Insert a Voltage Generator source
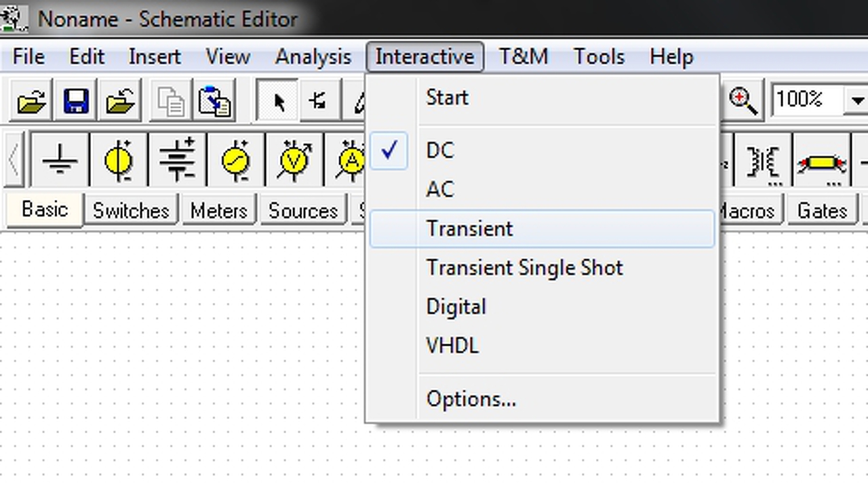The image size is (868, 486). tap(235, 161)
